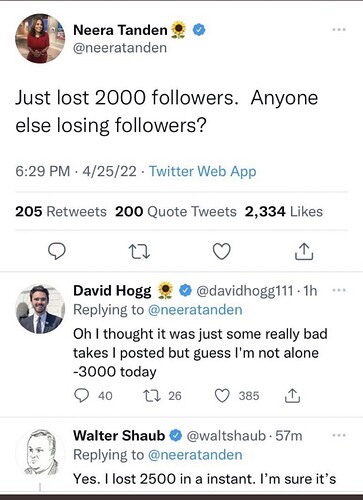Screen dimensions: 363x500
Task: Reply to Neera Tanden's main tweet
Action: (x=57, y=251)
